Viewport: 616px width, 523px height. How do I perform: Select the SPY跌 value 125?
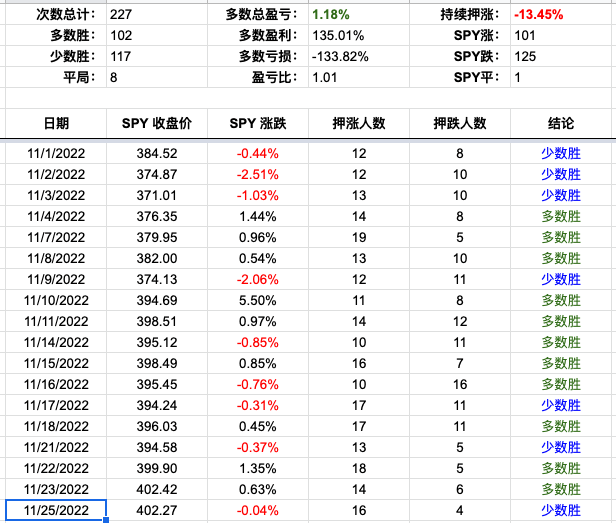pos(563,56)
